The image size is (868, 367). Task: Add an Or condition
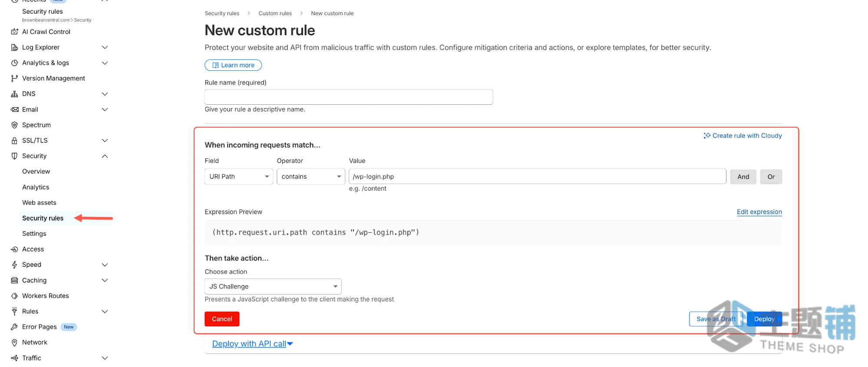pos(771,177)
